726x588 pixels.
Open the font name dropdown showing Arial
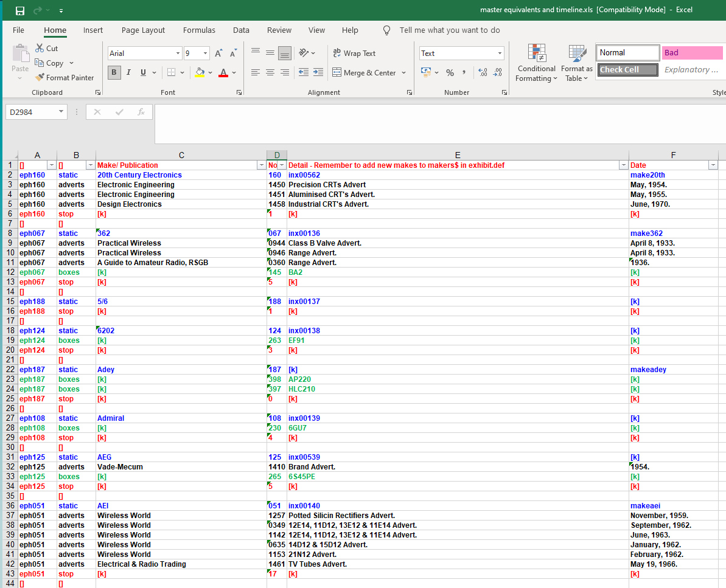(178, 53)
